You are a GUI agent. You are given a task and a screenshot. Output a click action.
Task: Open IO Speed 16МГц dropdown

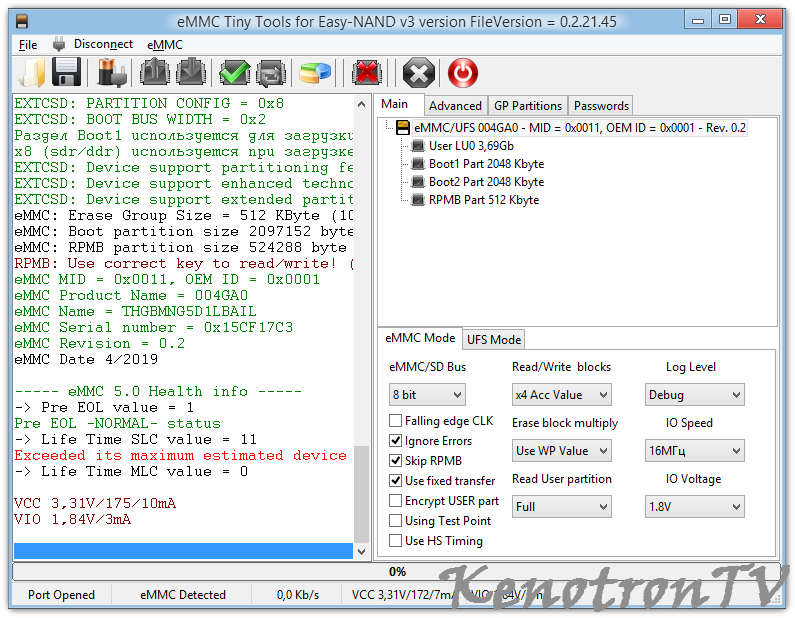(695, 451)
